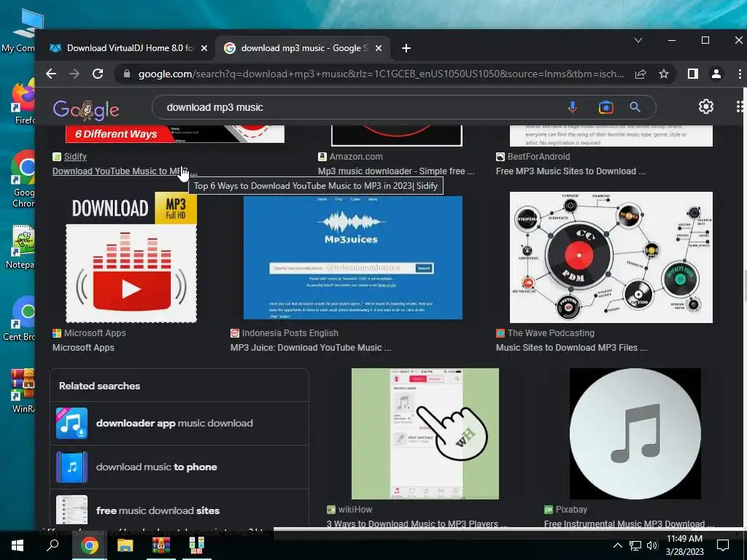
Task: Open the Chrome side panel
Action: pos(693,74)
